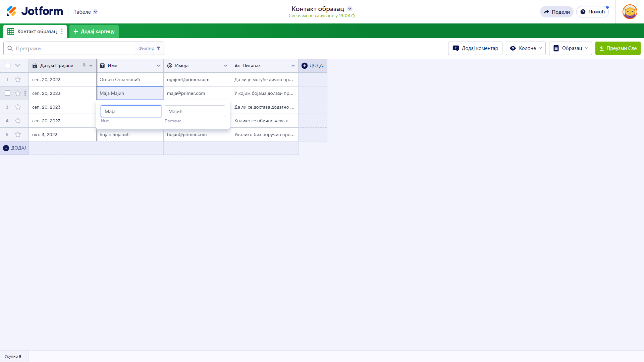
Task: Click the Jotform logo icon
Action: pos(11,11)
